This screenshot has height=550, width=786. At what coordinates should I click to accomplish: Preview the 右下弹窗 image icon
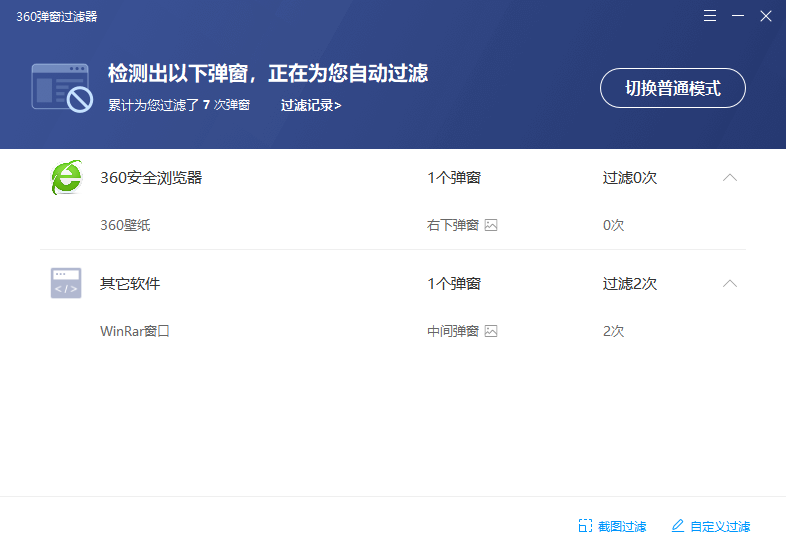click(491, 225)
